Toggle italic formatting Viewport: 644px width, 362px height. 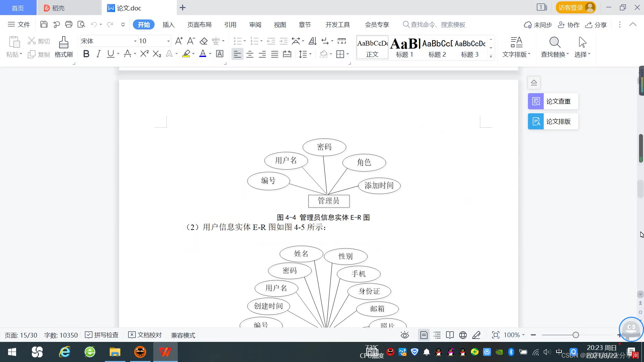(x=98, y=54)
